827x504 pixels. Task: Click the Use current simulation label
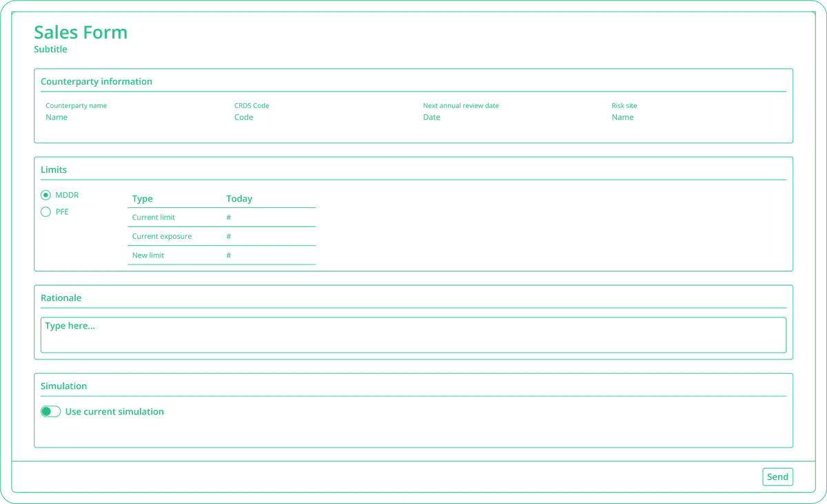pyautogui.click(x=114, y=412)
